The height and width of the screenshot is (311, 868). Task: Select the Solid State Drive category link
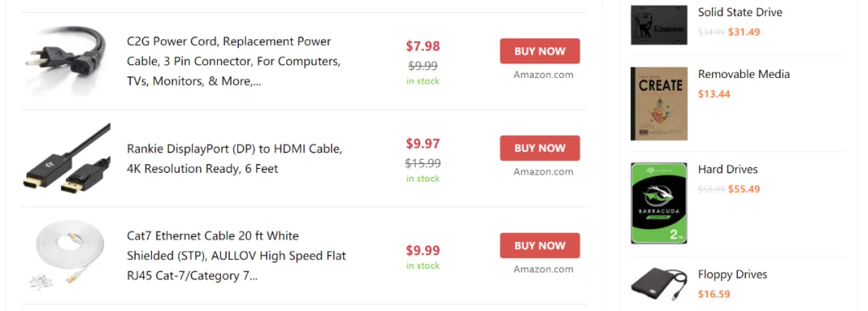pyautogui.click(x=740, y=12)
